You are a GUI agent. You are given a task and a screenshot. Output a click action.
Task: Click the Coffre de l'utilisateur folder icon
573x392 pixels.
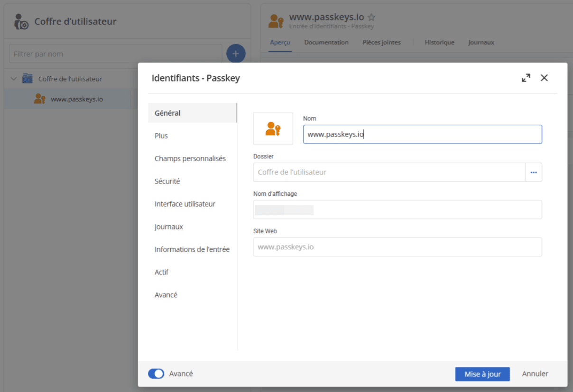click(28, 79)
